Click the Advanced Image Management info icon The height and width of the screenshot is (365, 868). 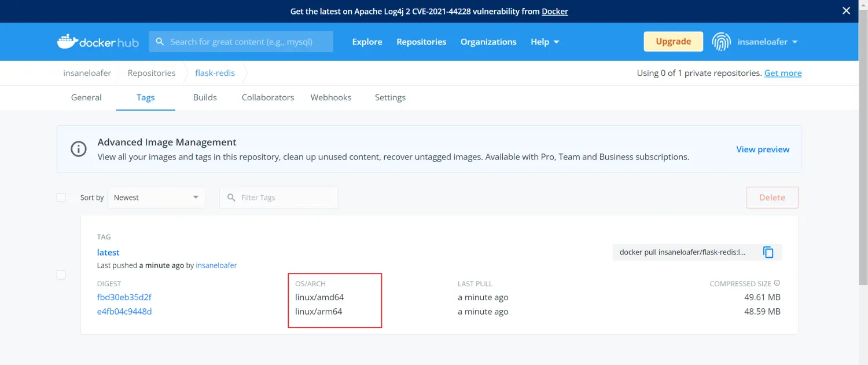tap(79, 149)
